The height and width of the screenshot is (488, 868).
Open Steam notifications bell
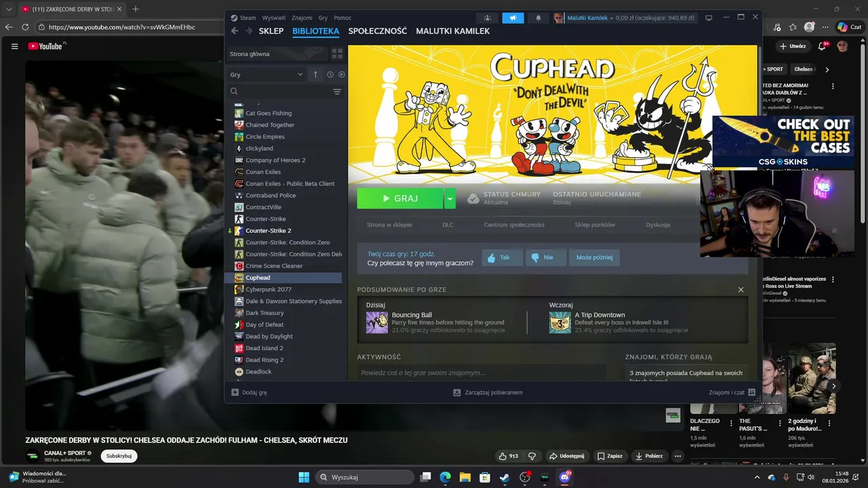pos(538,18)
